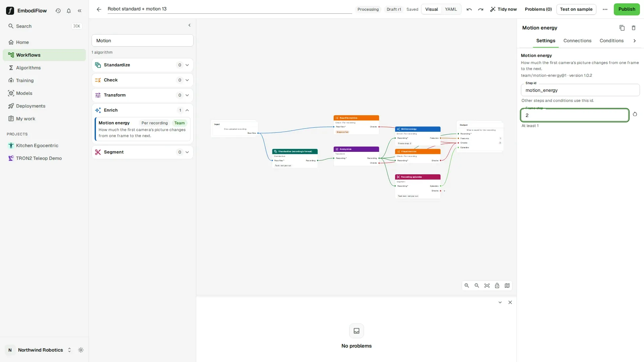The image size is (644, 362).
Task: Click the Publish button
Action: [627, 9]
